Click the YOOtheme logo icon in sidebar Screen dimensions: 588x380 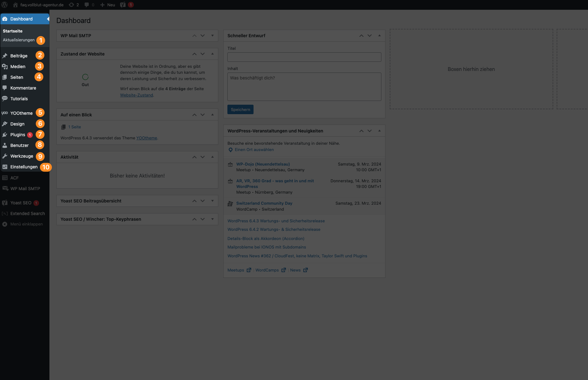(5, 113)
